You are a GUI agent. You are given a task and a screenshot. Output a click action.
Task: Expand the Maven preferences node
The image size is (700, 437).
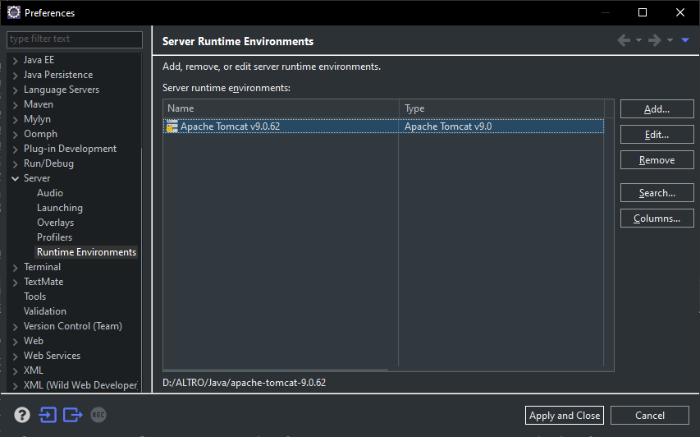click(x=15, y=104)
